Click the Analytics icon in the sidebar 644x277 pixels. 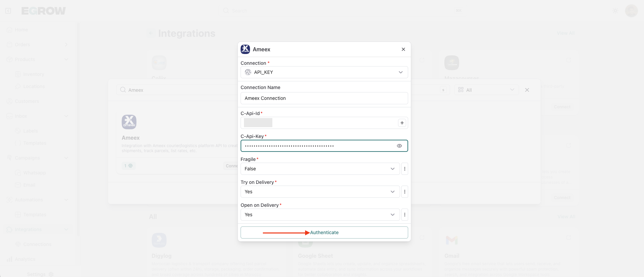9,259
